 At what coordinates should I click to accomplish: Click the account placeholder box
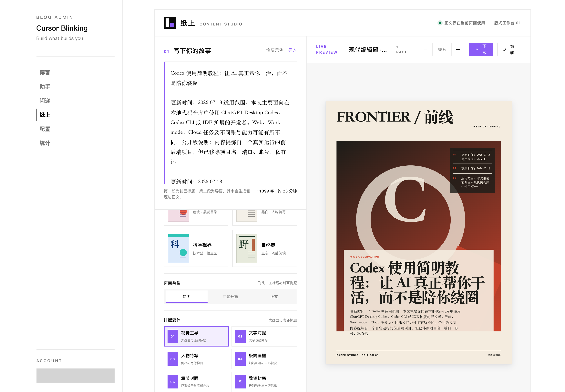point(76,375)
